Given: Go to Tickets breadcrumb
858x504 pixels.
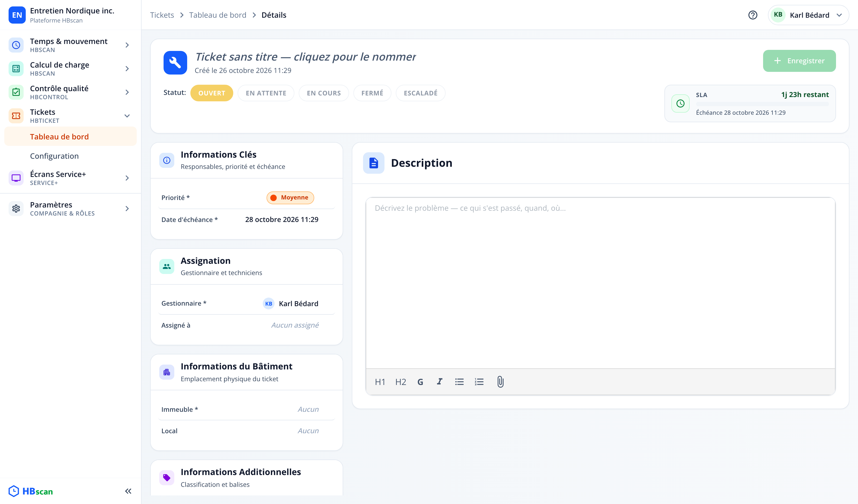Looking at the screenshot, I should pyautogui.click(x=162, y=15).
